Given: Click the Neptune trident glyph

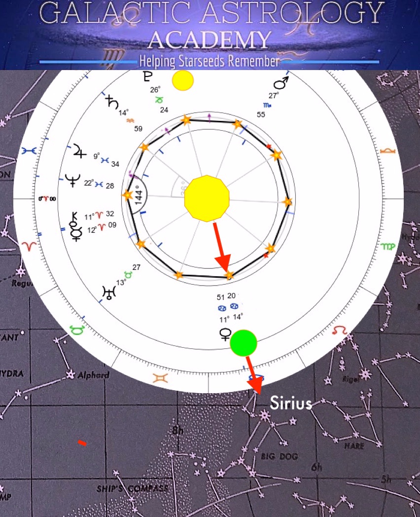Looking at the screenshot, I should point(73,180).
